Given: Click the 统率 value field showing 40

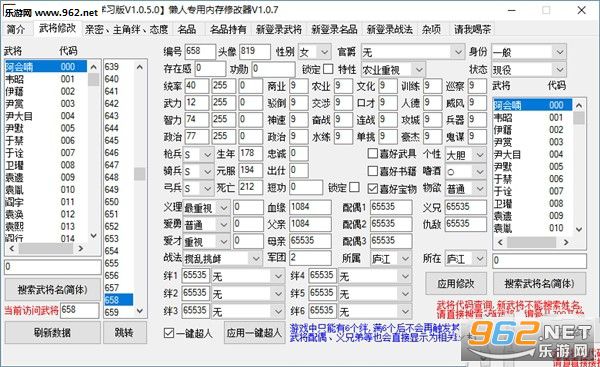Looking at the screenshot, I should pyautogui.click(x=197, y=86).
